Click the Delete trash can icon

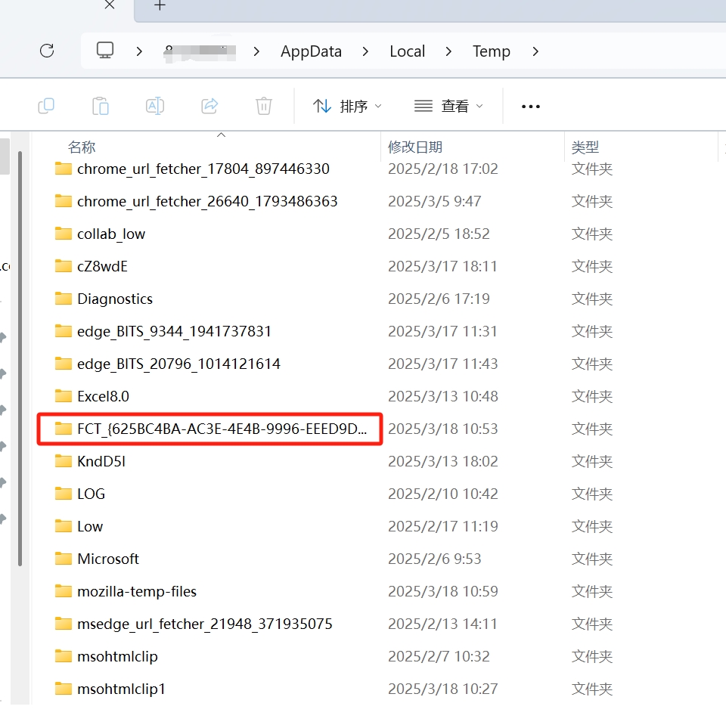[x=263, y=106]
